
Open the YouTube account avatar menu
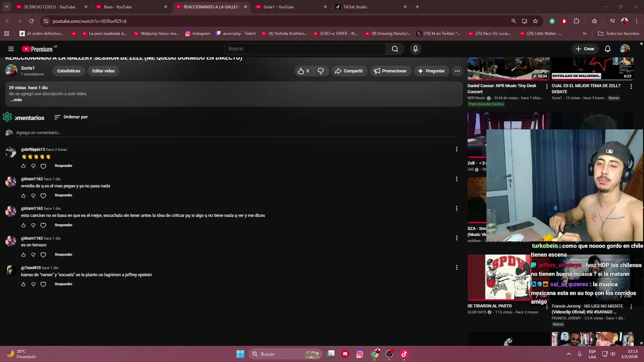point(625,49)
